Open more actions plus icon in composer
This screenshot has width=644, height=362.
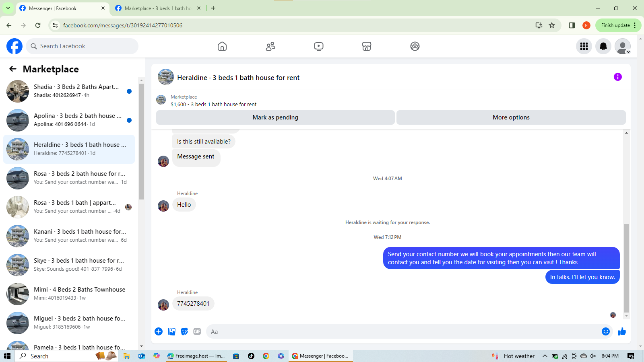(159, 331)
